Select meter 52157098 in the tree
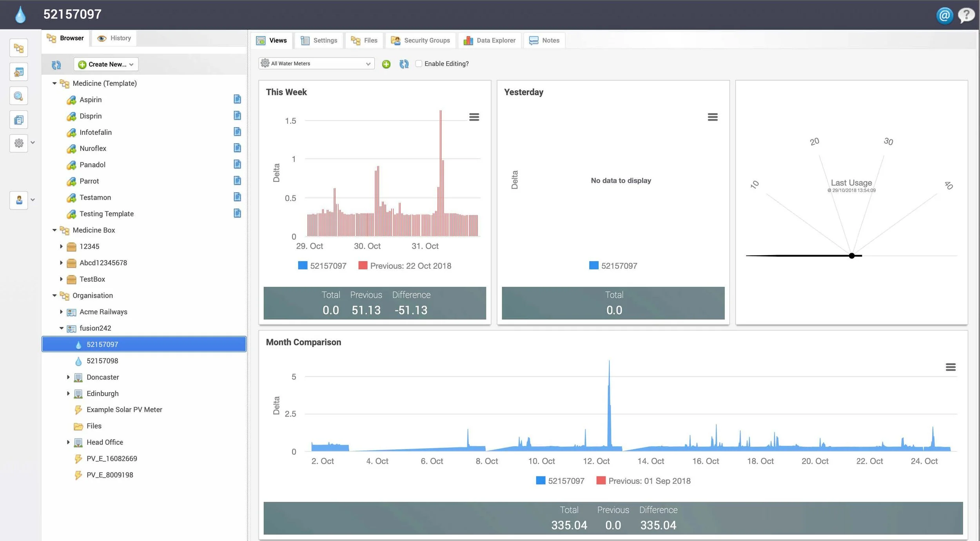 click(x=102, y=361)
